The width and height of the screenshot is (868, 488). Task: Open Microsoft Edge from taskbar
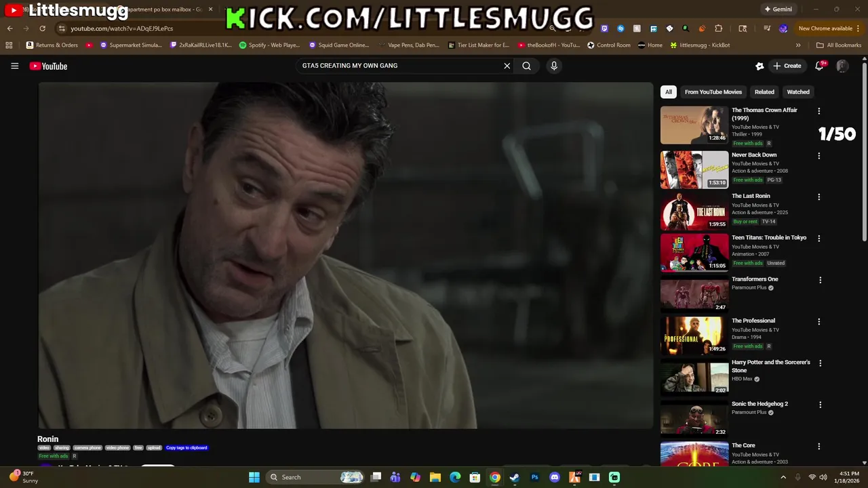pos(455,477)
